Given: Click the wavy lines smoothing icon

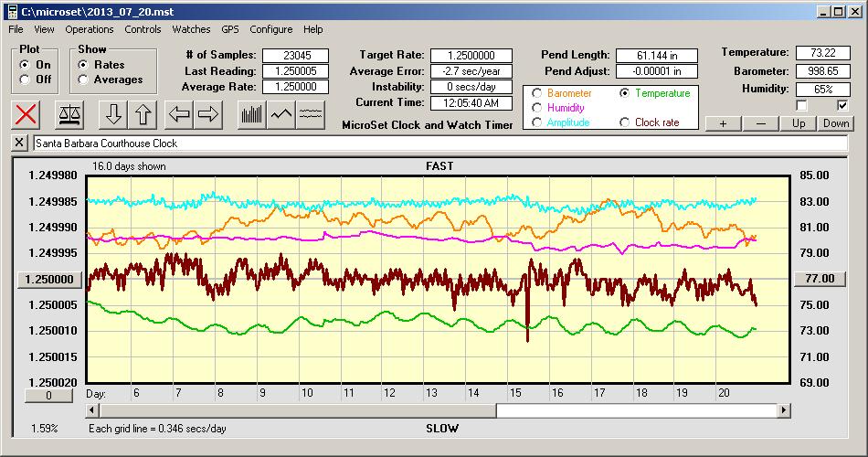Looking at the screenshot, I should click(311, 114).
